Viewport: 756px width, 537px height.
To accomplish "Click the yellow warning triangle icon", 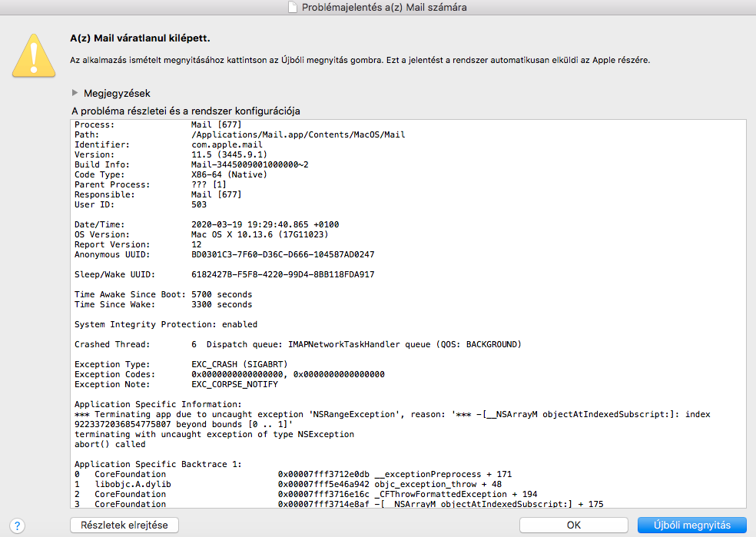I will (x=34, y=56).
